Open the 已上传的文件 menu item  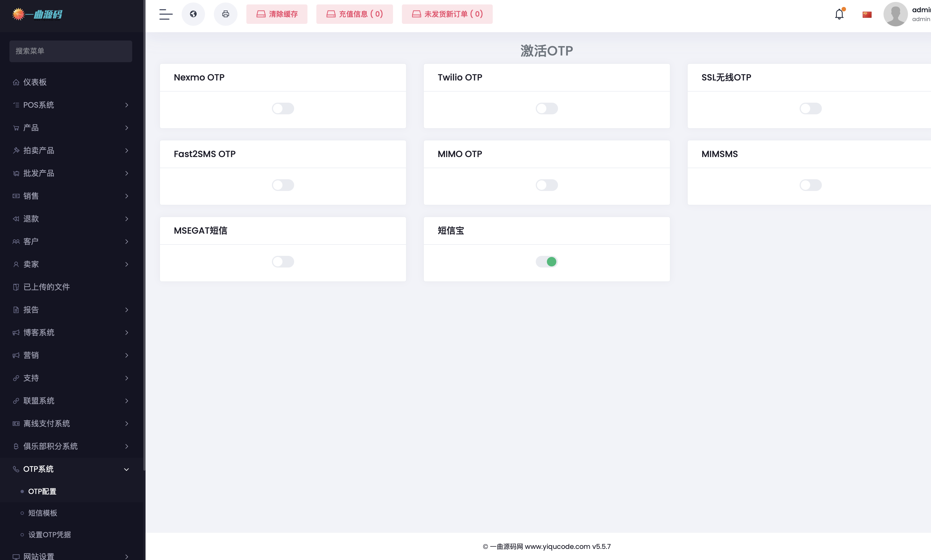(x=71, y=287)
